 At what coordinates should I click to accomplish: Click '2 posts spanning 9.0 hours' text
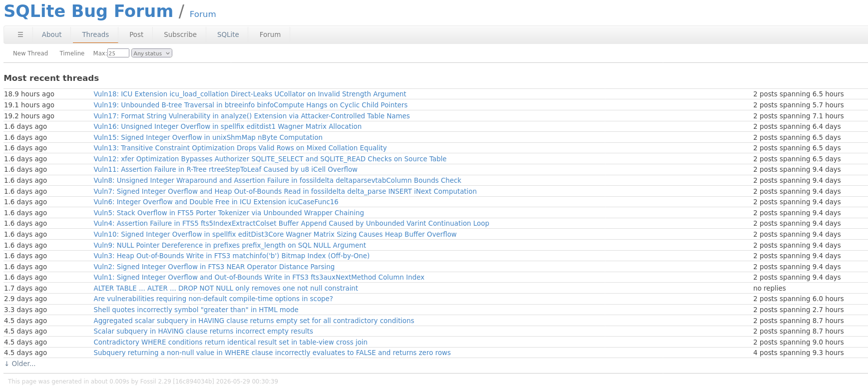coord(799,342)
